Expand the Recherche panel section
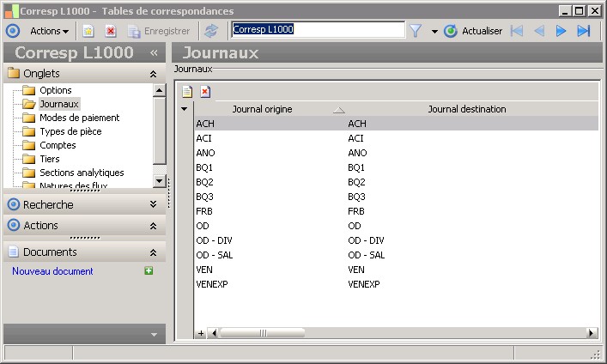The image size is (607, 364). pyautogui.click(x=153, y=205)
